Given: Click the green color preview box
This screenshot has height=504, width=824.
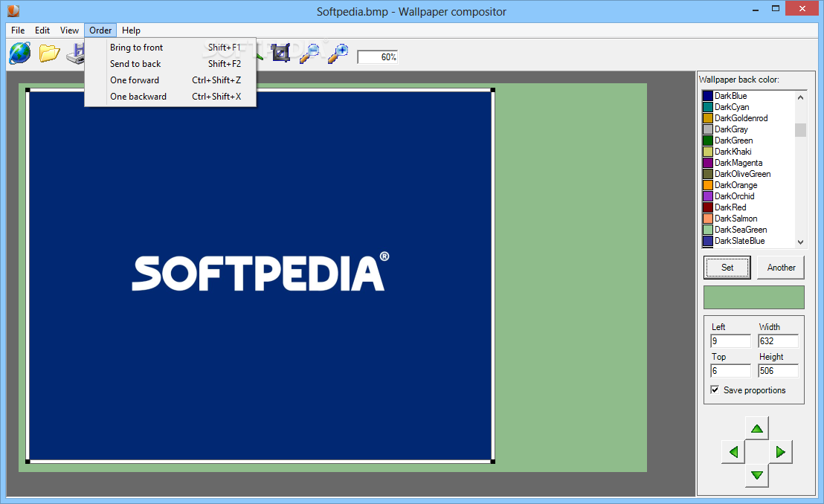Looking at the screenshot, I should click(x=753, y=297).
